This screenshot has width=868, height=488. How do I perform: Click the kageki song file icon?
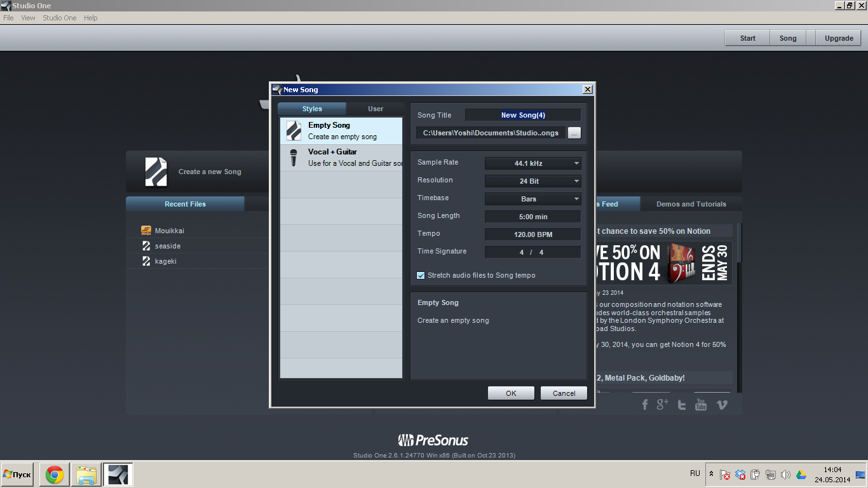click(x=146, y=261)
